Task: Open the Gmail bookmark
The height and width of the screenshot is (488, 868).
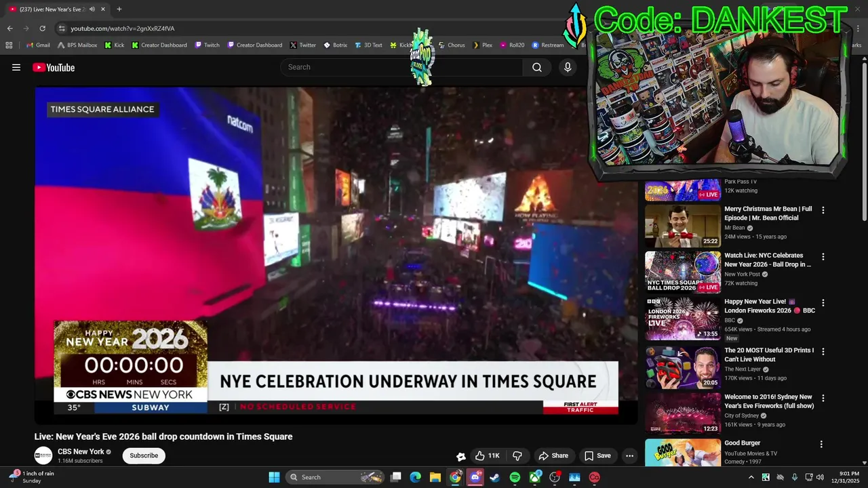Action: [38, 45]
